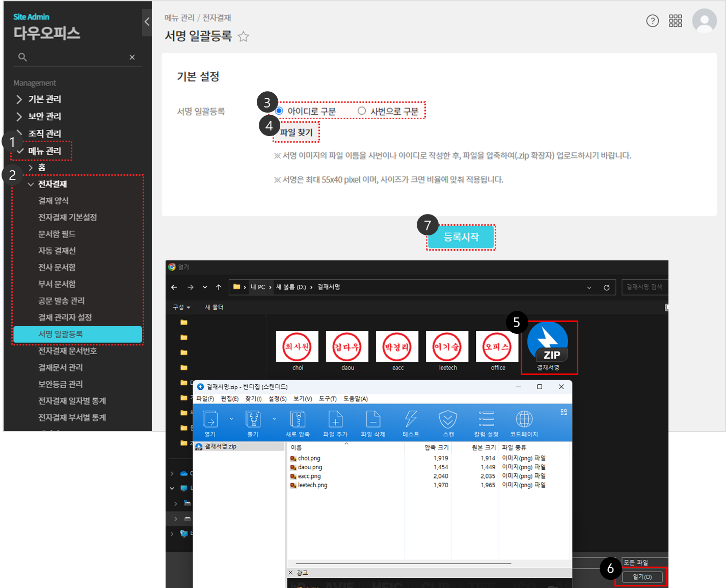Click the 파일 찾기 button
726x588 pixels.
(x=297, y=132)
